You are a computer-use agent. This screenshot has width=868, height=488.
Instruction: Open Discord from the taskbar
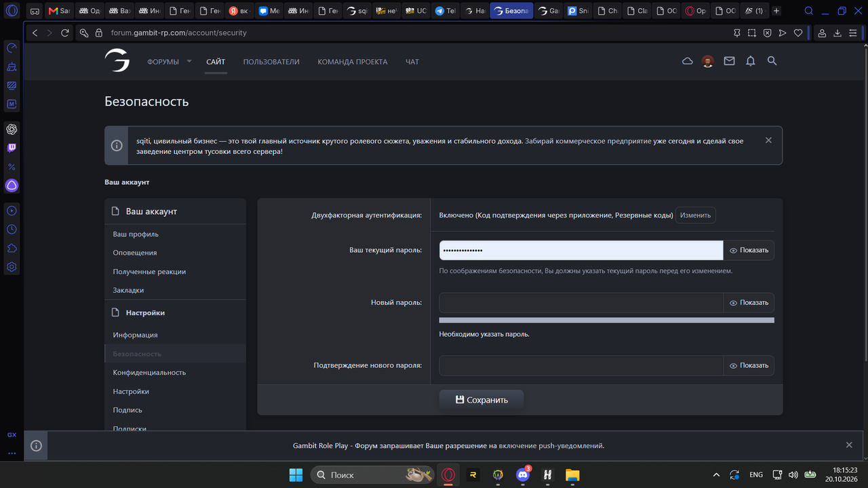523,474
